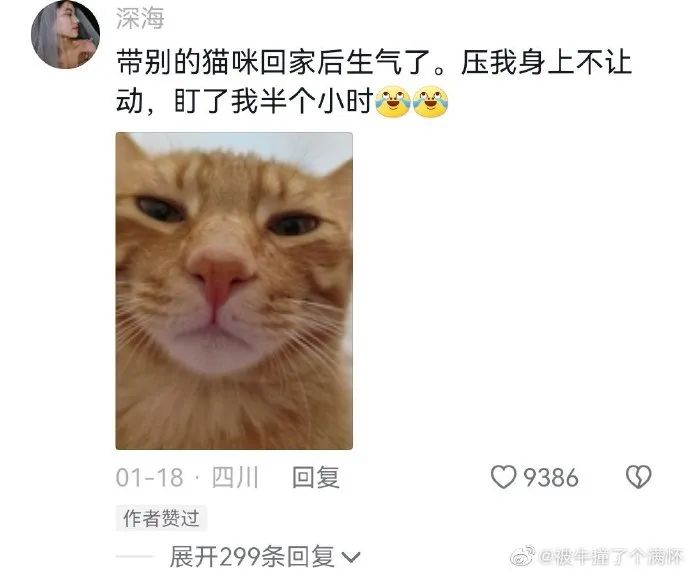Tap the 9386 like count
Viewport: 690px width, 573px height.
pos(551,478)
